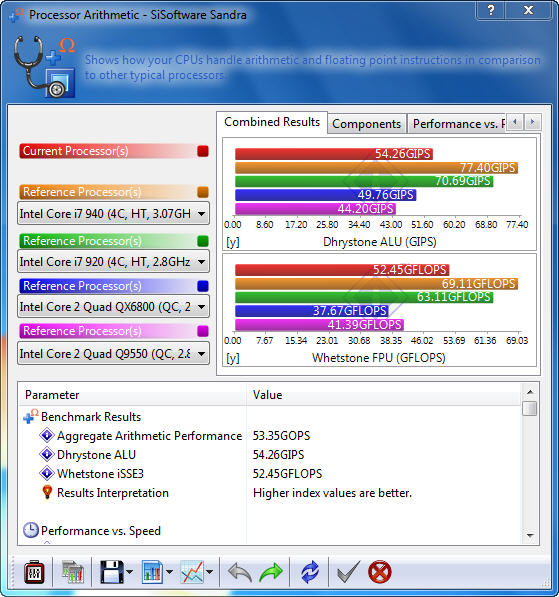Toggle the blue Reference Processor swatch
The image size is (559, 597).
pyautogui.click(x=203, y=286)
